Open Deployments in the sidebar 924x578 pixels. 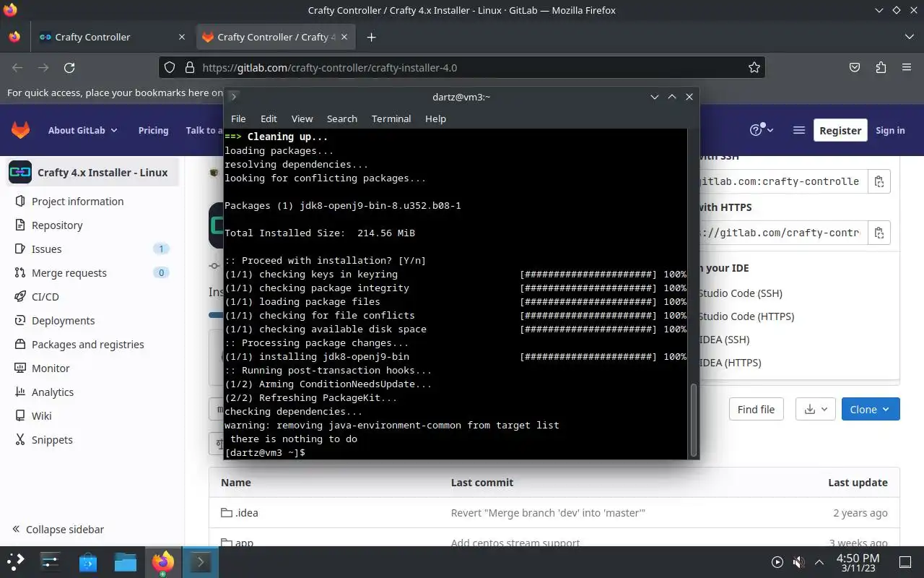92,321
